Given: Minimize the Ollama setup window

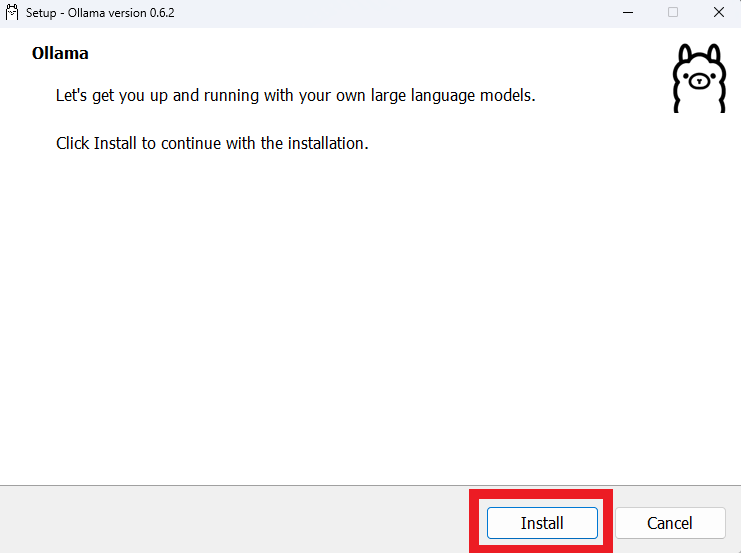Looking at the screenshot, I should pos(628,12).
